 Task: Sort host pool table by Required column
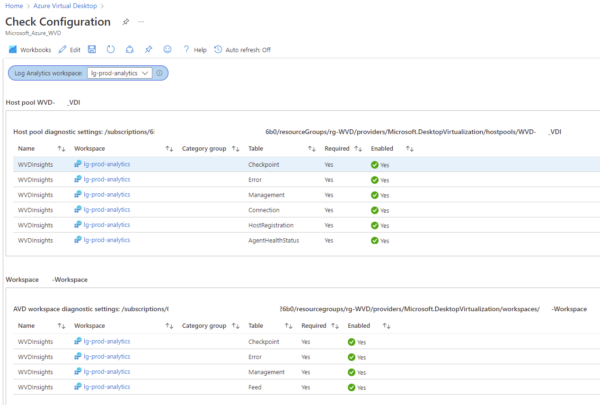coord(358,149)
